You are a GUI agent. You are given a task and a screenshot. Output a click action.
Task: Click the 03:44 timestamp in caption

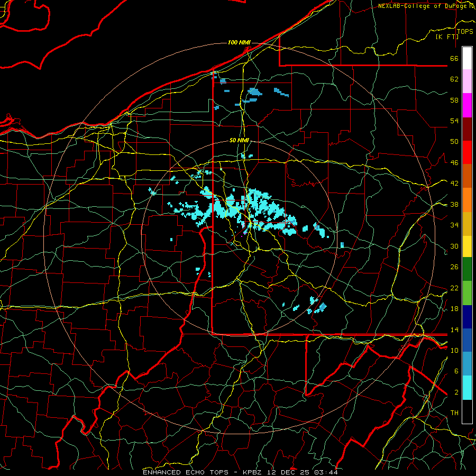pyautogui.click(x=326, y=472)
